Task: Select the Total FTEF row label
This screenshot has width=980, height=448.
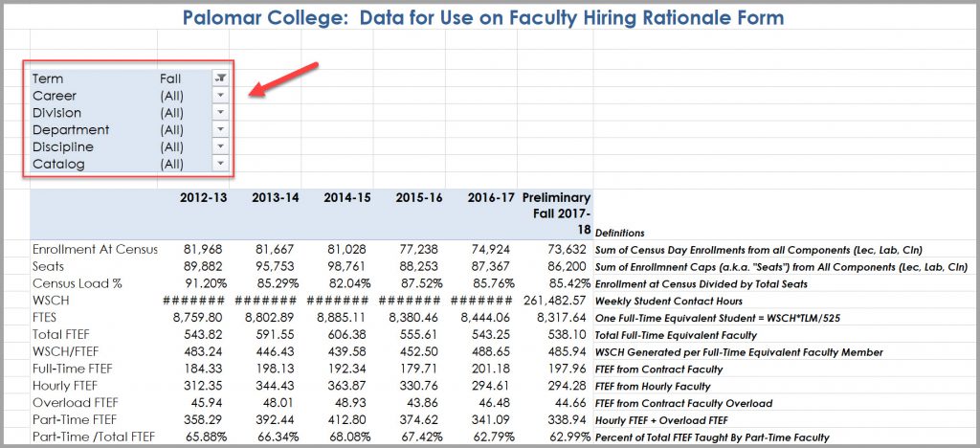Action: click(x=62, y=334)
